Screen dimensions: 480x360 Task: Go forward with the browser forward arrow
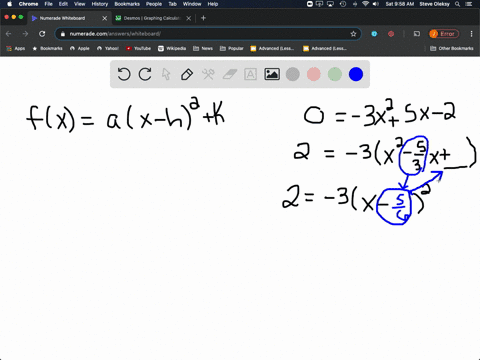tap(25, 34)
